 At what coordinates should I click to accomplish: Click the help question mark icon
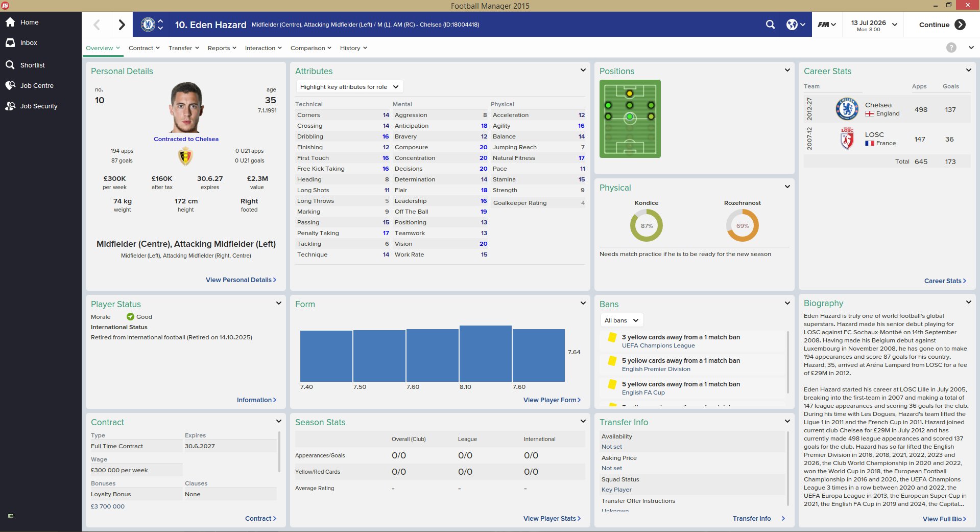pyautogui.click(x=951, y=48)
